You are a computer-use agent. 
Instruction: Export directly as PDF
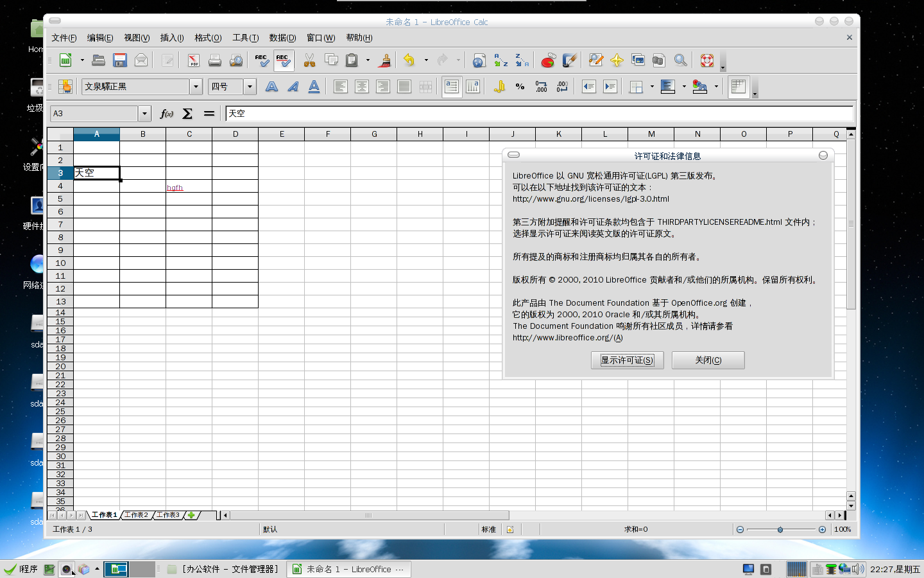click(194, 60)
